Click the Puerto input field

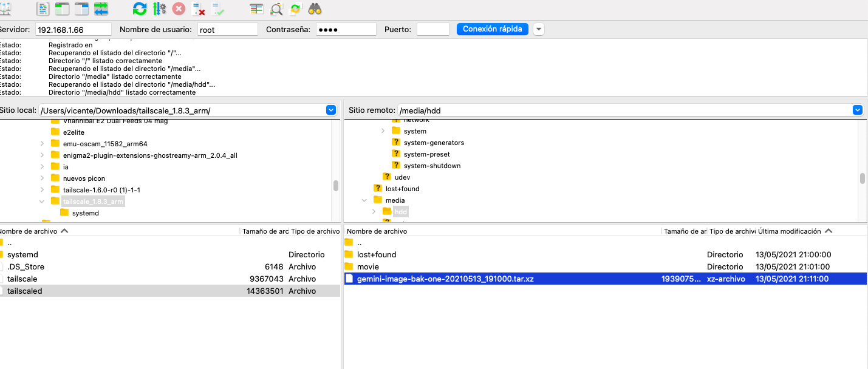[432, 29]
